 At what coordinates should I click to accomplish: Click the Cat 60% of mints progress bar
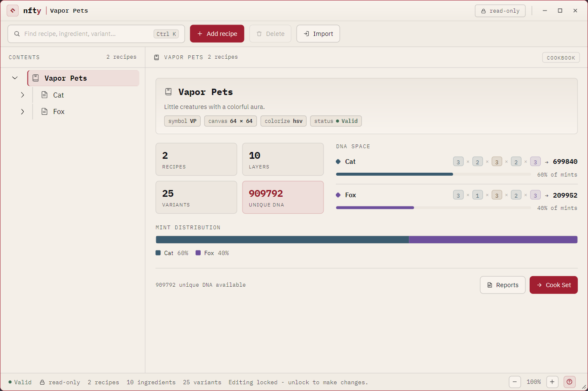point(433,174)
